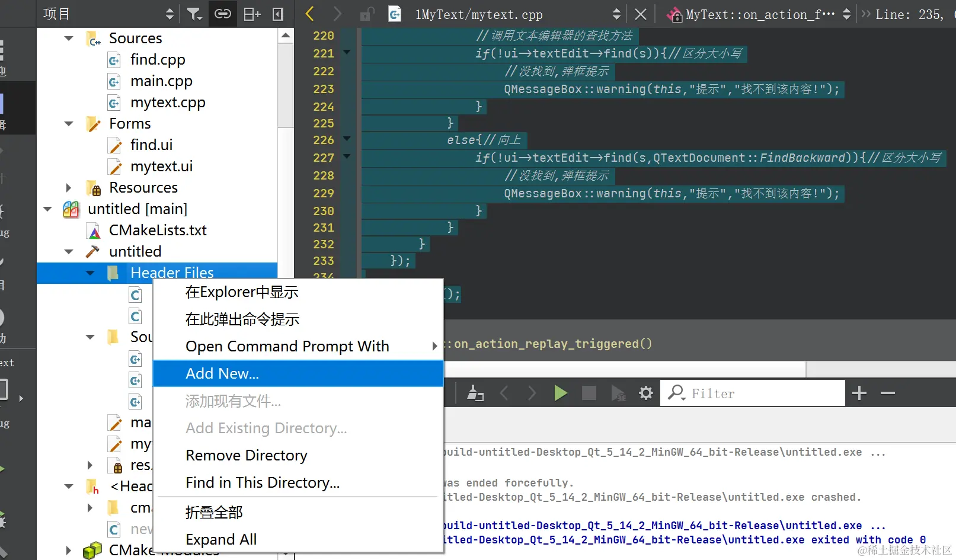Collapse the Header Files folder
This screenshot has width=956, height=560.
pyautogui.click(x=90, y=273)
